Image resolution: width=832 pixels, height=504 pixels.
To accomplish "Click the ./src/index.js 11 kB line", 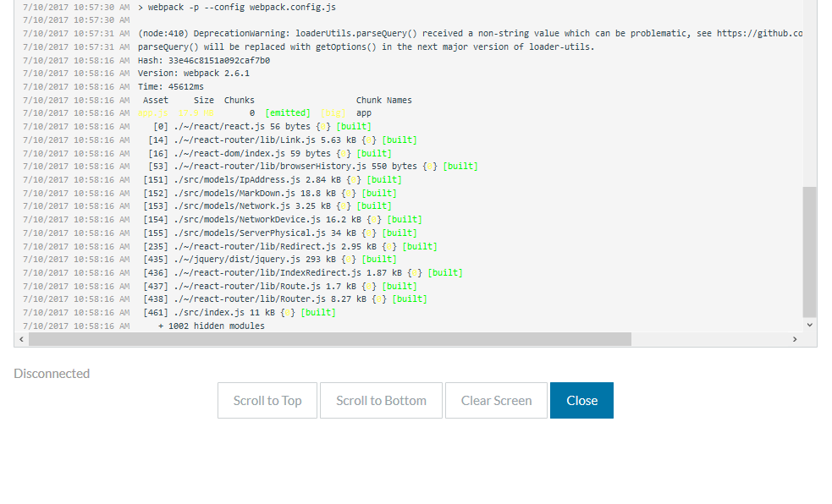I will 240,313.
